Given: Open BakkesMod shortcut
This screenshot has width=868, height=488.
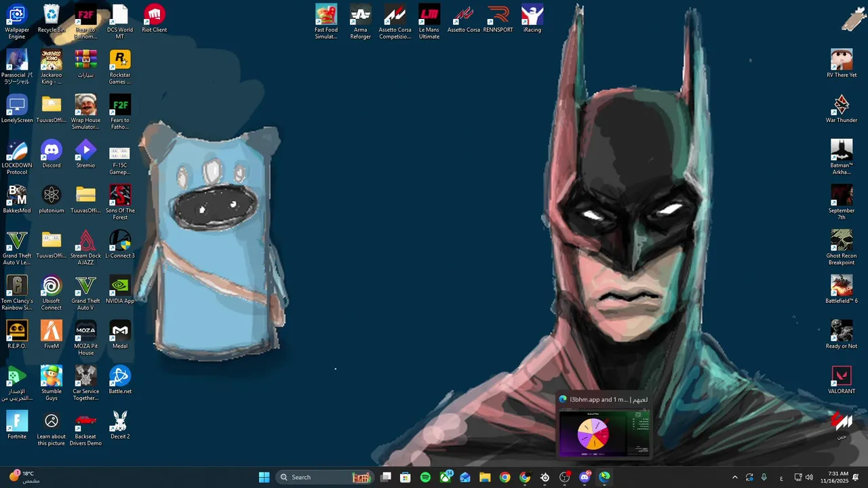Looking at the screenshot, I should [x=17, y=200].
